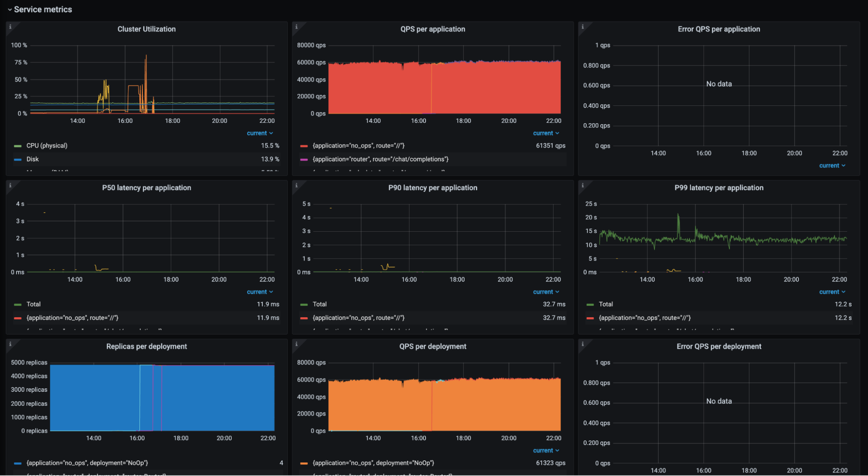Screen dimensions: 868x476
Task: Open the QPS per application panel title menu
Action: (x=432, y=29)
